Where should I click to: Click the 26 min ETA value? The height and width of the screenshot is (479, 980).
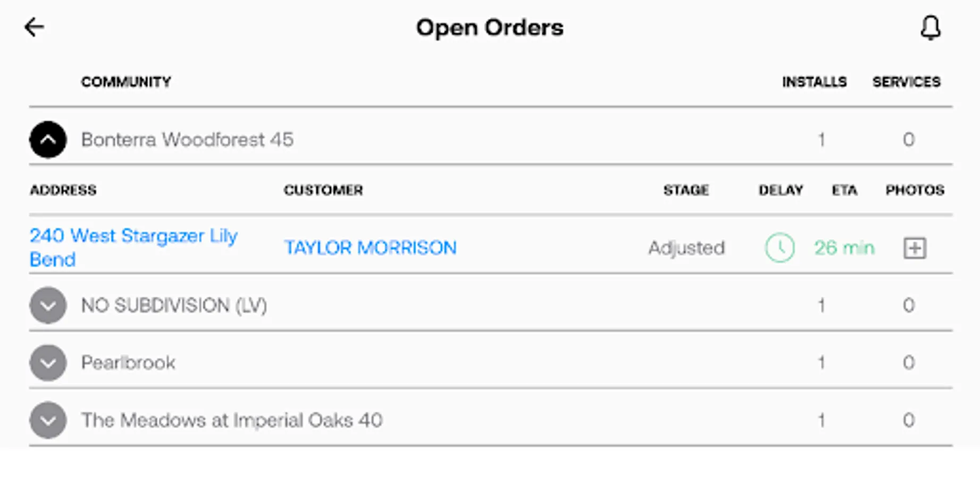click(844, 247)
